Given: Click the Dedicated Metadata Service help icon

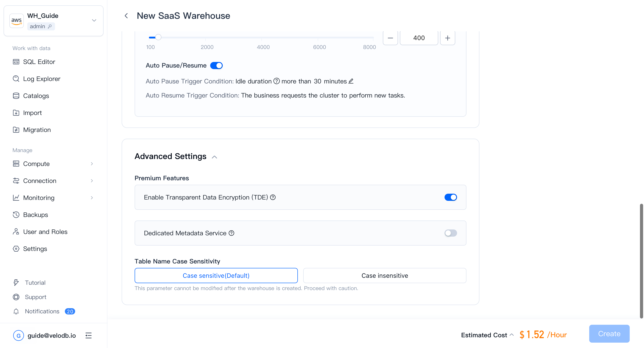Looking at the screenshot, I should pyautogui.click(x=231, y=233).
